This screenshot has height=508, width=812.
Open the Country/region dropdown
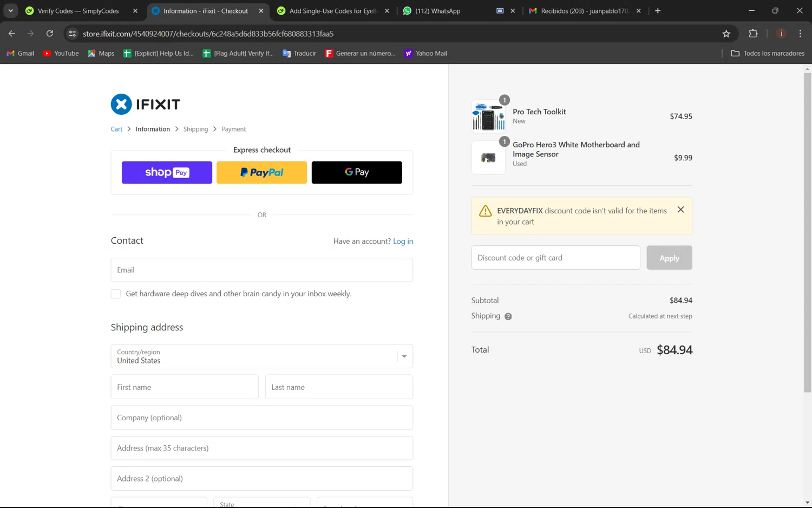262,356
